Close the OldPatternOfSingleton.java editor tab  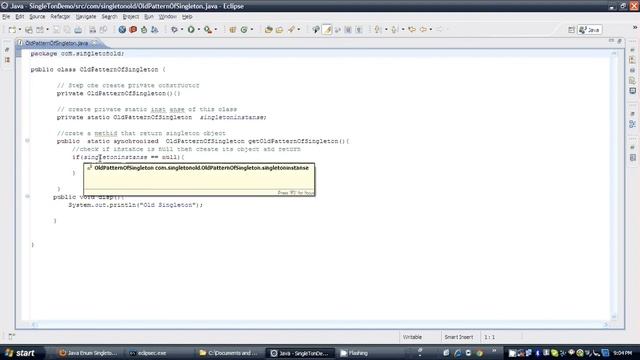click(x=94, y=43)
